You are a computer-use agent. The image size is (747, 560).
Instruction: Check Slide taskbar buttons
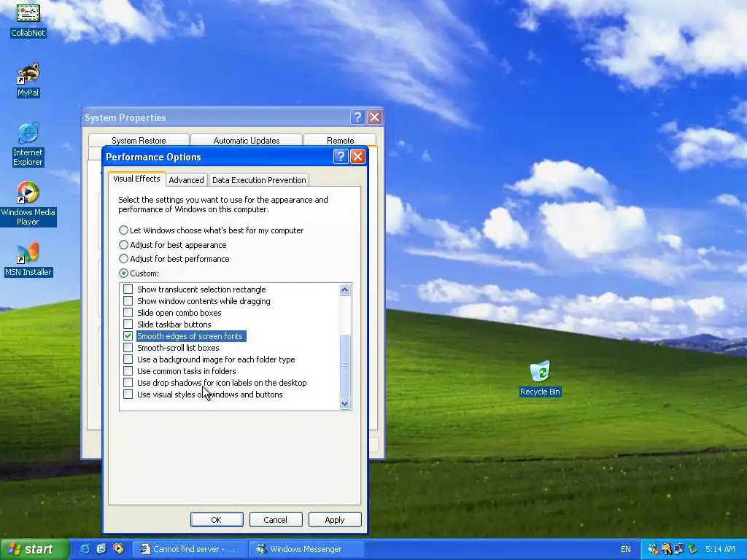128,324
